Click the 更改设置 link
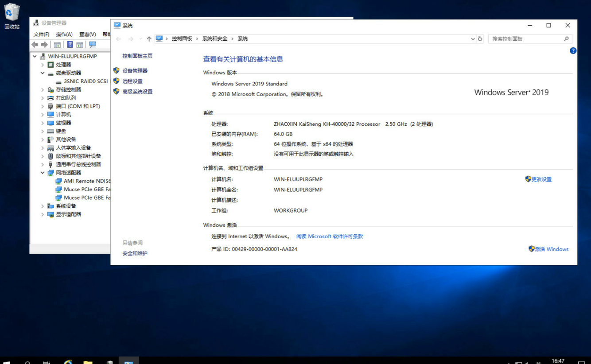This screenshot has width=591, height=364. pyautogui.click(x=542, y=179)
